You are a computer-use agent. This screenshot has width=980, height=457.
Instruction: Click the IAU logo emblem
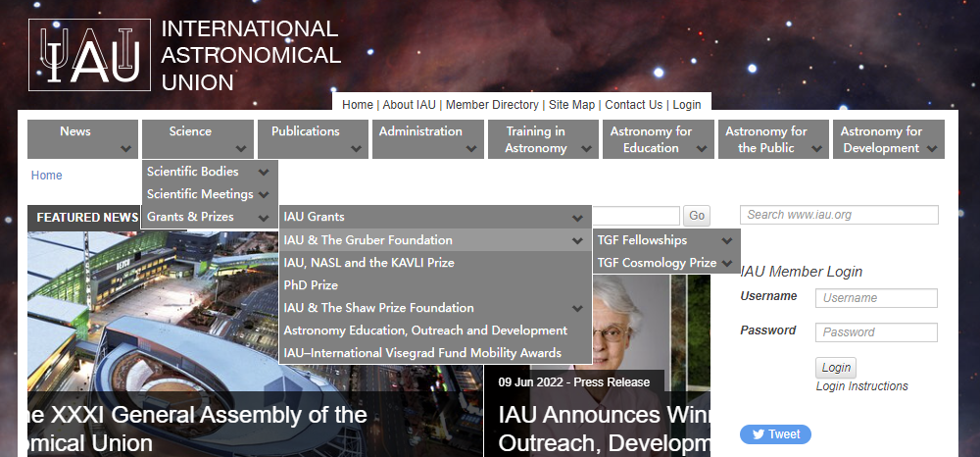pos(89,54)
